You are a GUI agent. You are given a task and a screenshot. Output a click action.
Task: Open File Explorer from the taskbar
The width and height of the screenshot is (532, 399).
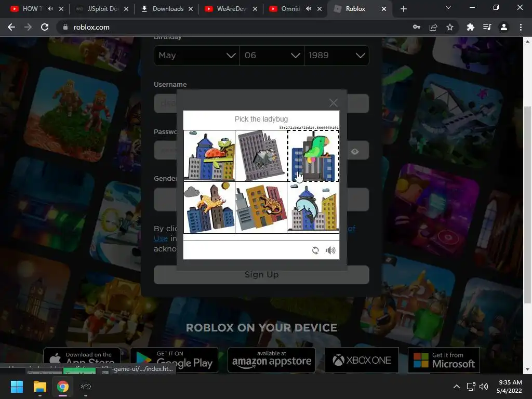coord(39,387)
